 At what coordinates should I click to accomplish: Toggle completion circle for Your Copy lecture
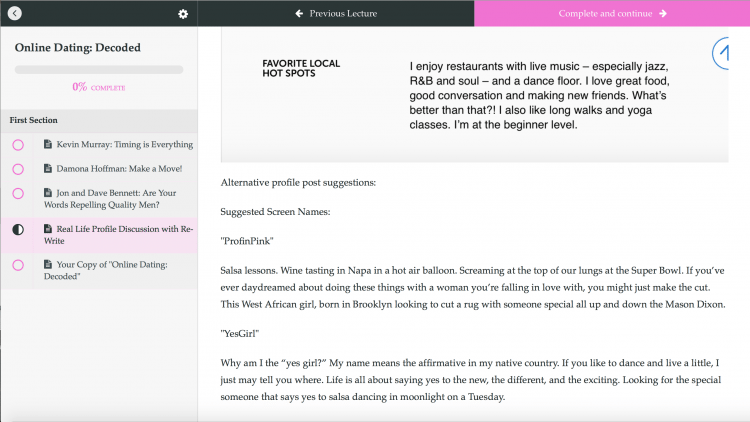coord(18,266)
